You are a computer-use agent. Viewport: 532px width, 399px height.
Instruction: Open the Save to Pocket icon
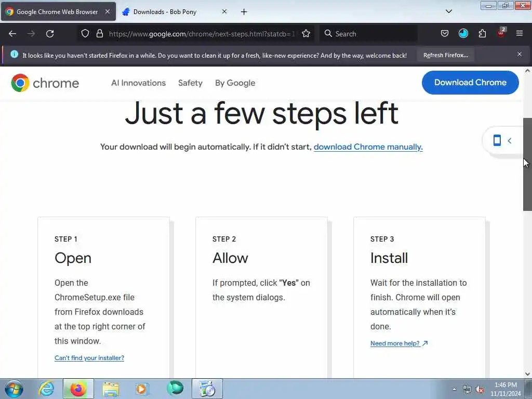pyautogui.click(x=445, y=34)
